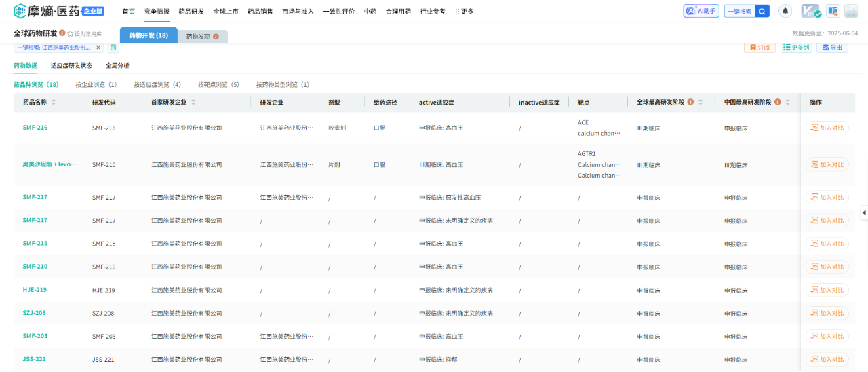This screenshot has width=868, height=372.
Task: Open the help book icon
Action: click(832, 11)
